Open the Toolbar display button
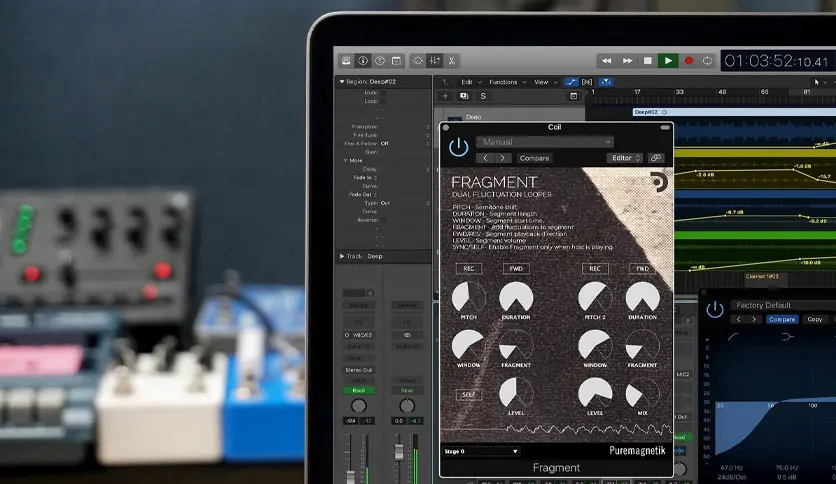Viewport: 836px width, 484px height. click(x=396, y=61)
